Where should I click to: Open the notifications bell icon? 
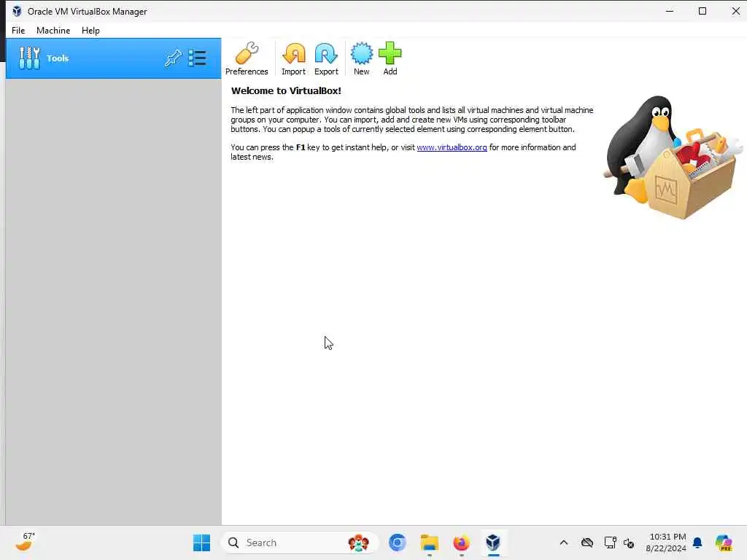click(x=697, y=542)
